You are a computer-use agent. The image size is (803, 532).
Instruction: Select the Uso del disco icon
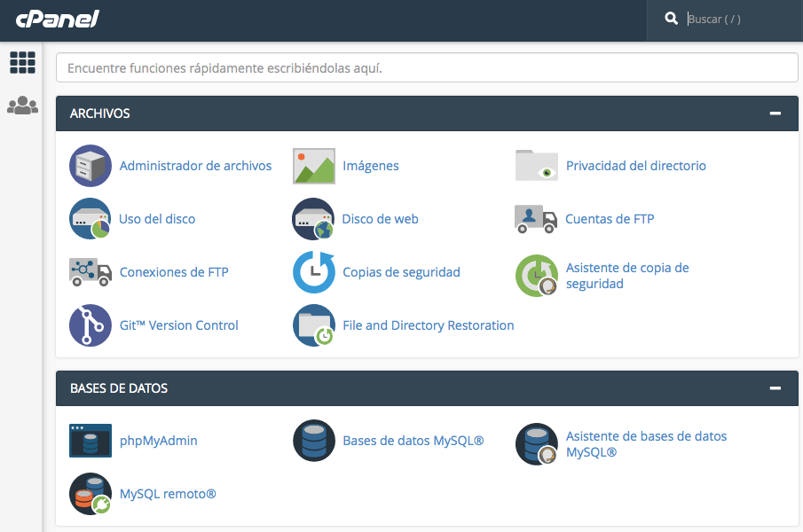pyautogui.click(x=90, y=219)
